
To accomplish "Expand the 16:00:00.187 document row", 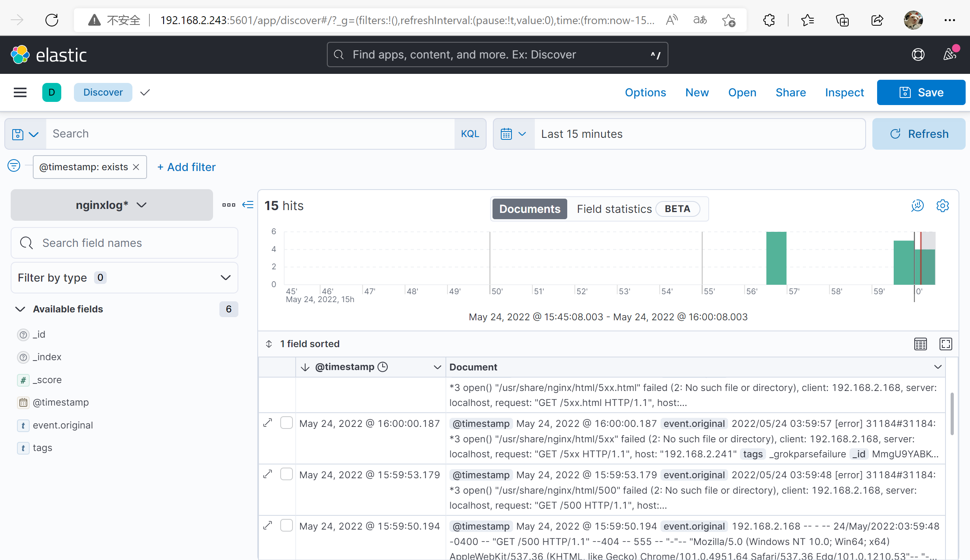I will [268, 423].
